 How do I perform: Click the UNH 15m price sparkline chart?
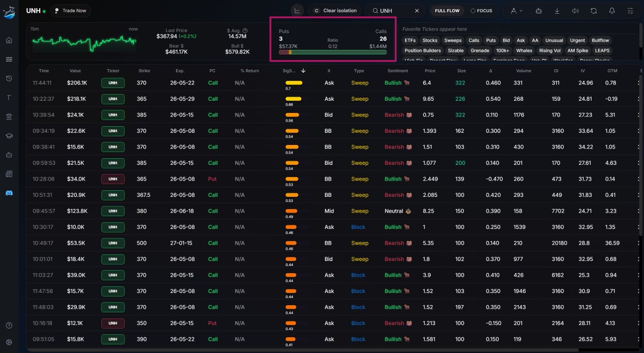click(84, 42)
